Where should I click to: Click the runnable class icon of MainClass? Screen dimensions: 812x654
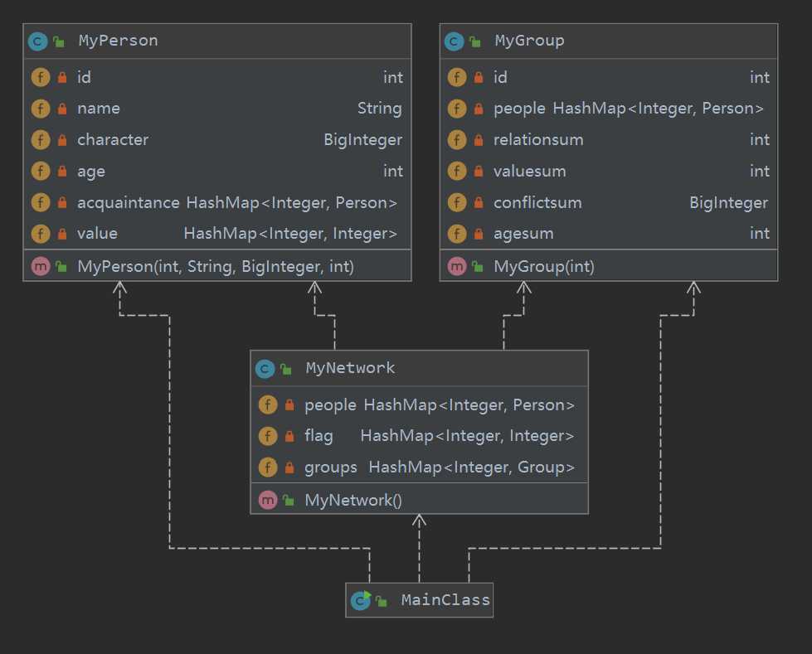pyautogui.click(x=361, y=600)
